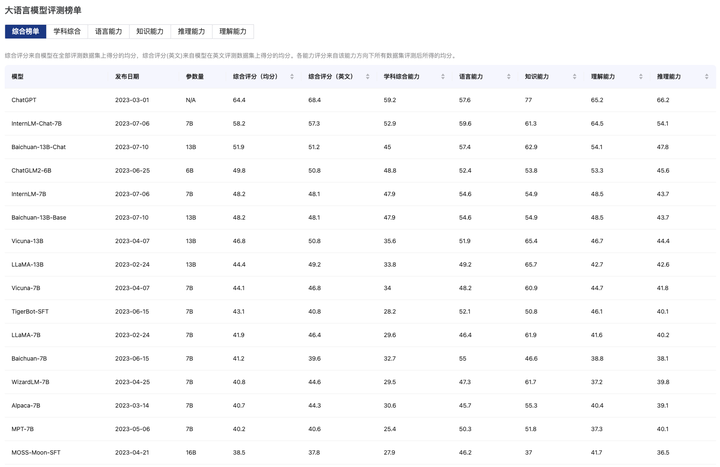Select the Baichuan-7B model name
This screenshot has width=720, height=467.
29,359
